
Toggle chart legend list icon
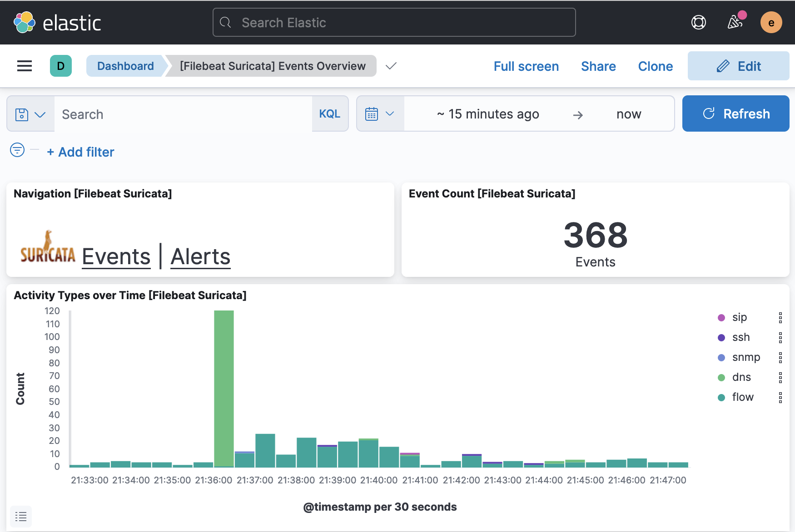coord(21,517)
